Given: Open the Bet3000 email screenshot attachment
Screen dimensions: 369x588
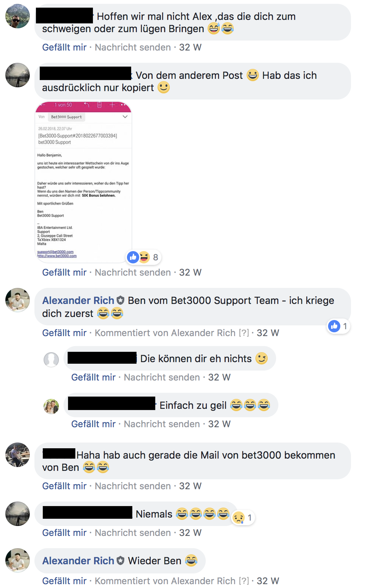Looking at the screenshot, I should (83, 182).
